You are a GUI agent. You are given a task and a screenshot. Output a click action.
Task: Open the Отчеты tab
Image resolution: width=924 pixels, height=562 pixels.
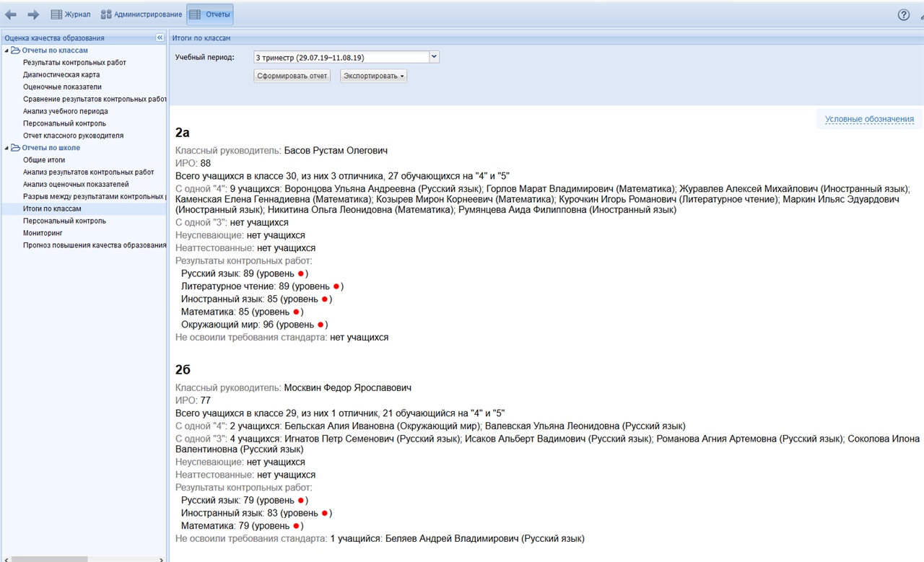[x=210, y=14]
